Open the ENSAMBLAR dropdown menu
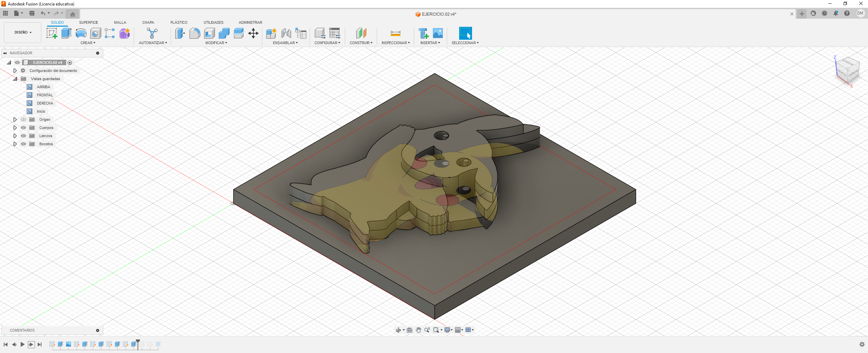This screenshot has height=353, width=868. point(285,43)
